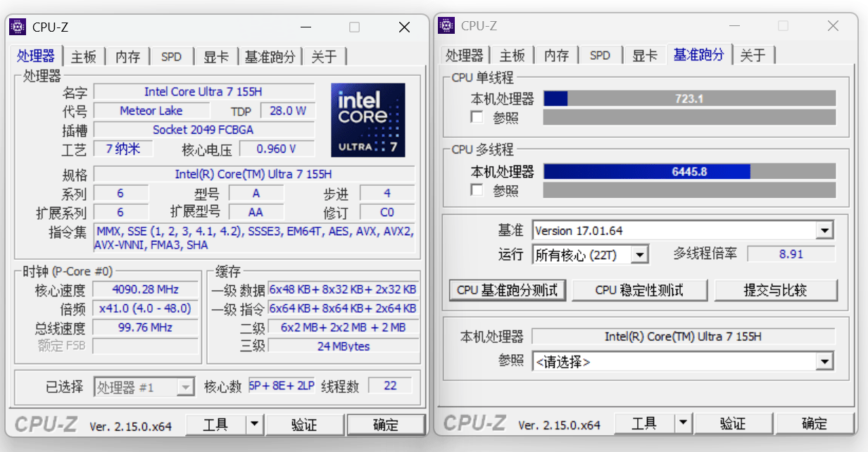Close the right CPU-Z benchmark window
The width and height of the screenshot is (868, 452).
(833, 26)
